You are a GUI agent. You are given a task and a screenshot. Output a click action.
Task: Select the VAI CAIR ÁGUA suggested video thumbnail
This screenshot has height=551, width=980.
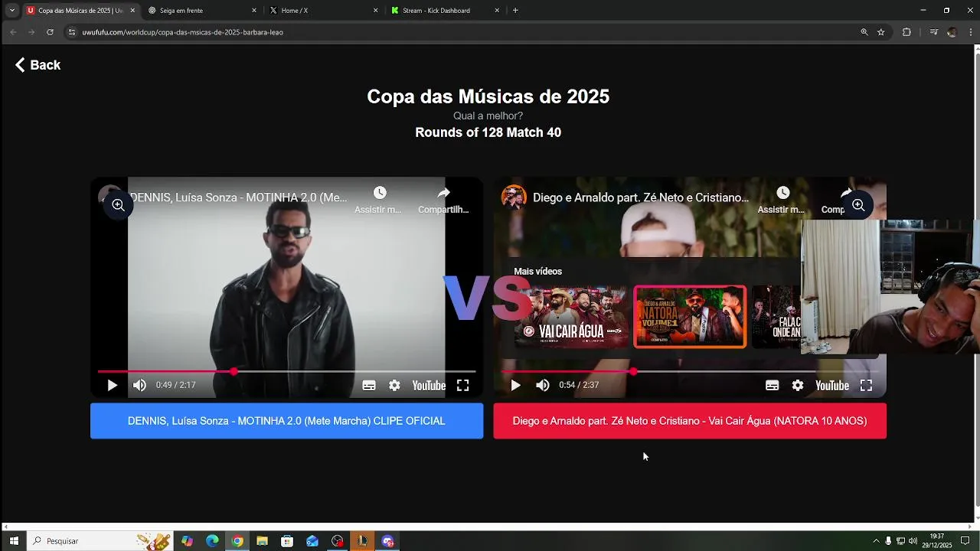click(x=571, y=317)
